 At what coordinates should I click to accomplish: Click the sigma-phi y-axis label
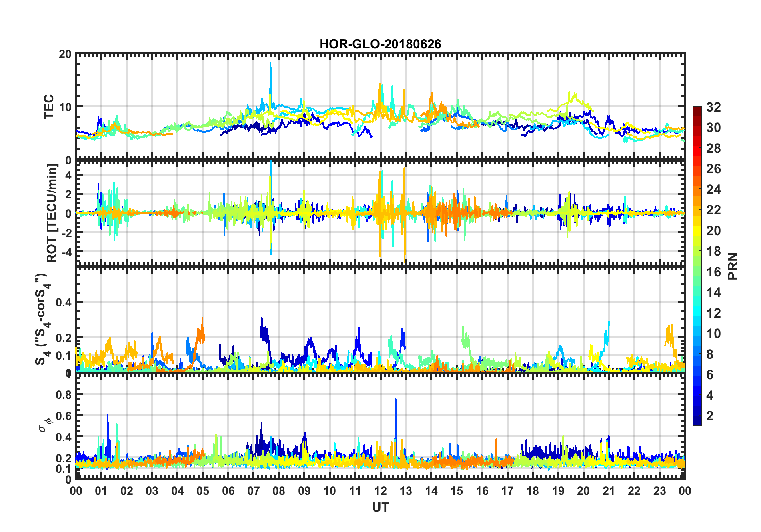coord(45,425)
